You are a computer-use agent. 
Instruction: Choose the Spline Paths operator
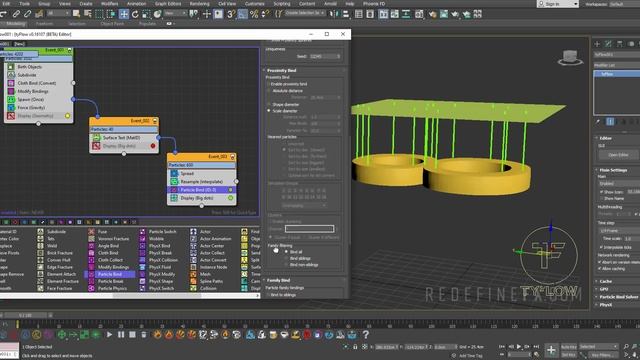pos(207,281)
